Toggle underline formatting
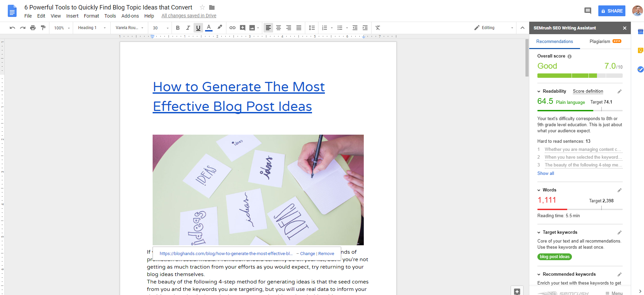The image size is (644, 295). pyautogui.click(x=198, y=28)
